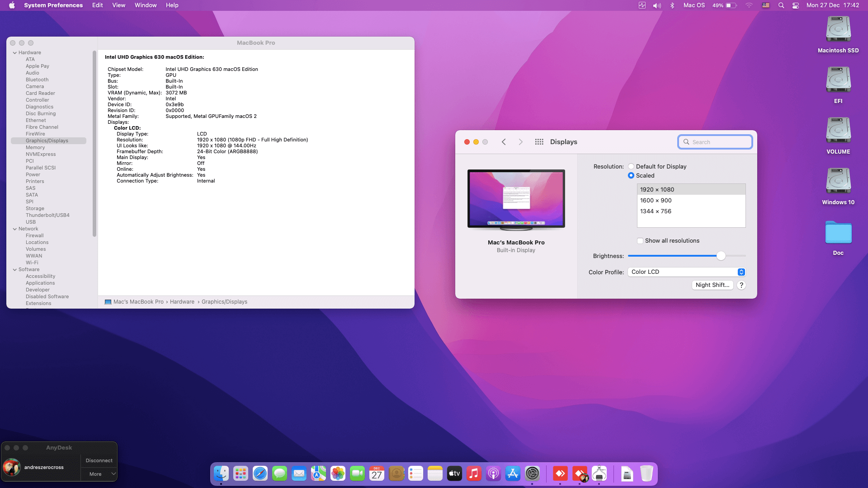The height and width of the screenshot is (488, 868).
Task: Select the Scaled resolution radio button
Action: 631,175
